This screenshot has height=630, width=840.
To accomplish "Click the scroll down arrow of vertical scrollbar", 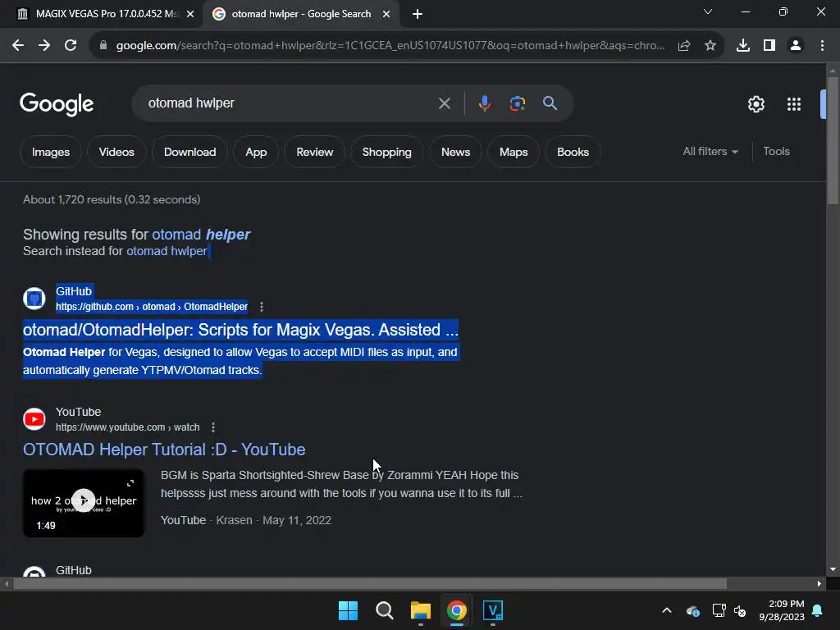I will pyautogui.click(x=832, y=569).
